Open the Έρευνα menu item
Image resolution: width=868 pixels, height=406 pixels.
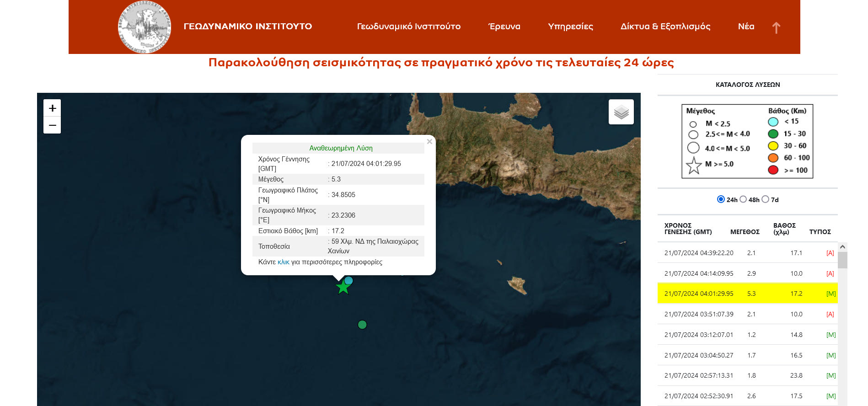tap(504, 27)
